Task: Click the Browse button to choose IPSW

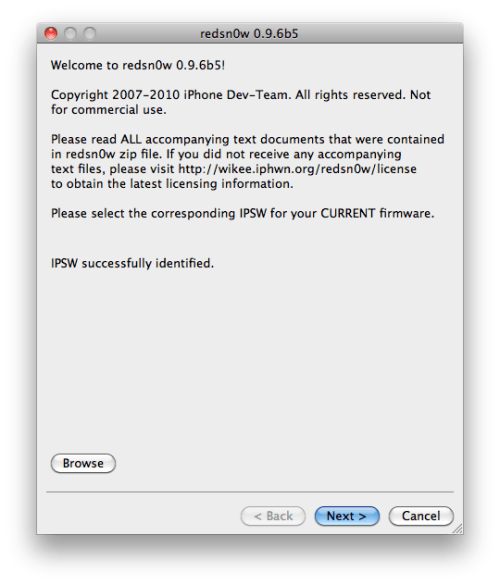Action: pyautogui.click(x=83, y=463)
